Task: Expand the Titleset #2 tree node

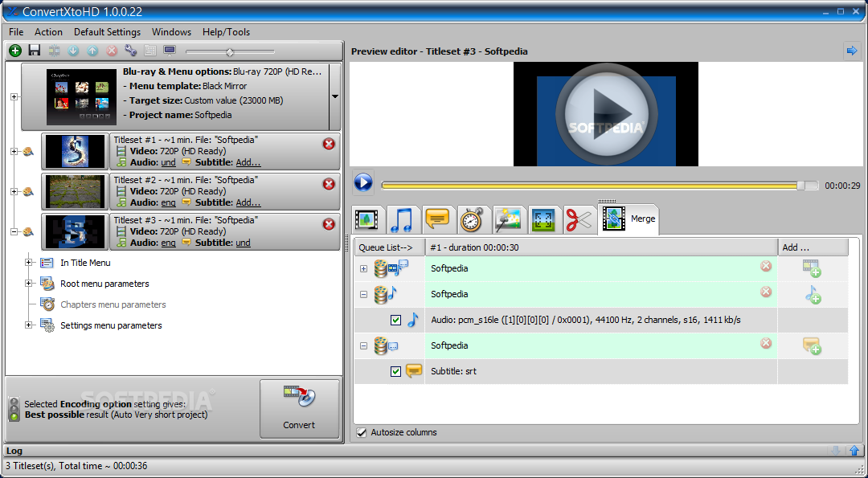Action: click(x=14, y=191)
